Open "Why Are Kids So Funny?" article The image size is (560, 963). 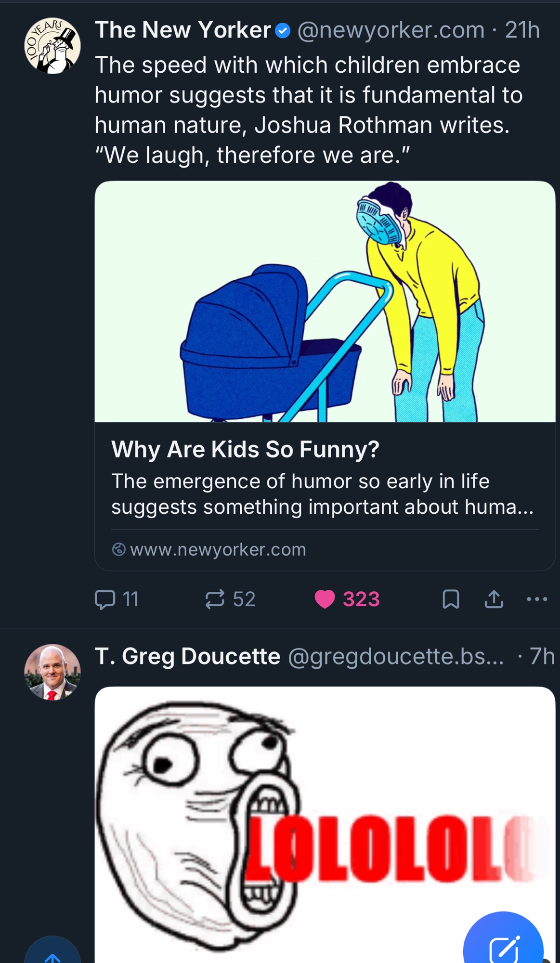click(245, 449)
